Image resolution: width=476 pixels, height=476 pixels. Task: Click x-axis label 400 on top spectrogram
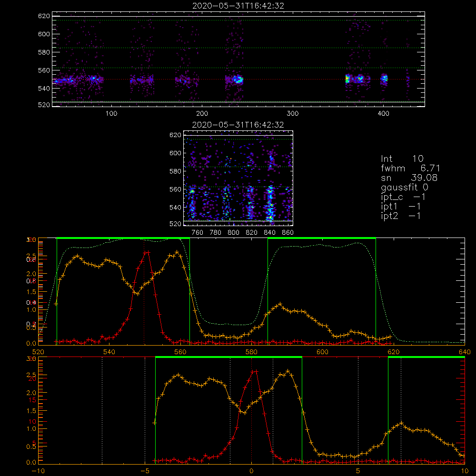pyautogui.click(x=383, y=114)
